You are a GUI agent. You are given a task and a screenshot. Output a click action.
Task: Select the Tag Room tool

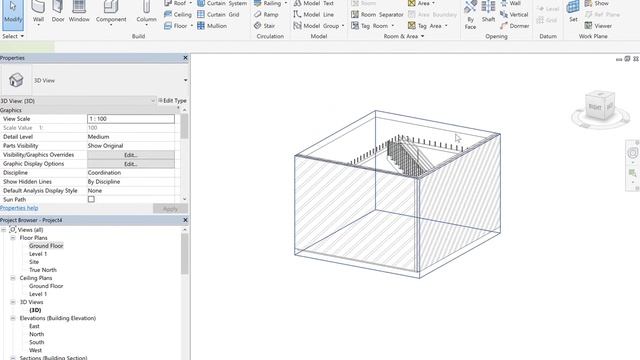(x=373, y=26)
